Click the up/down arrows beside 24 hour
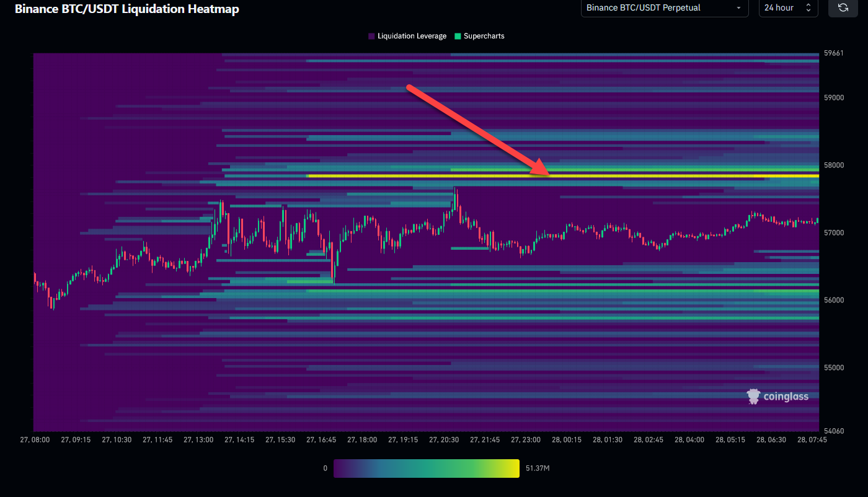868x497 pixels. coord(808,8)
